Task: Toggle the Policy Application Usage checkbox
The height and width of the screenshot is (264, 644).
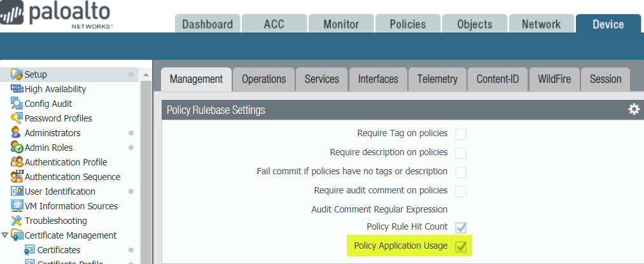Action: click(x=461, y=246)
